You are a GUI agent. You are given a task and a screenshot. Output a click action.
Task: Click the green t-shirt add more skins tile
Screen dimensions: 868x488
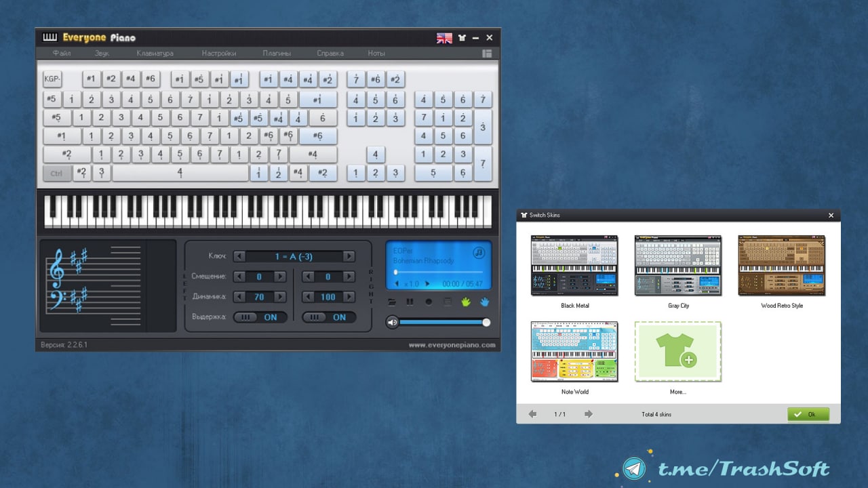(678, 352)
